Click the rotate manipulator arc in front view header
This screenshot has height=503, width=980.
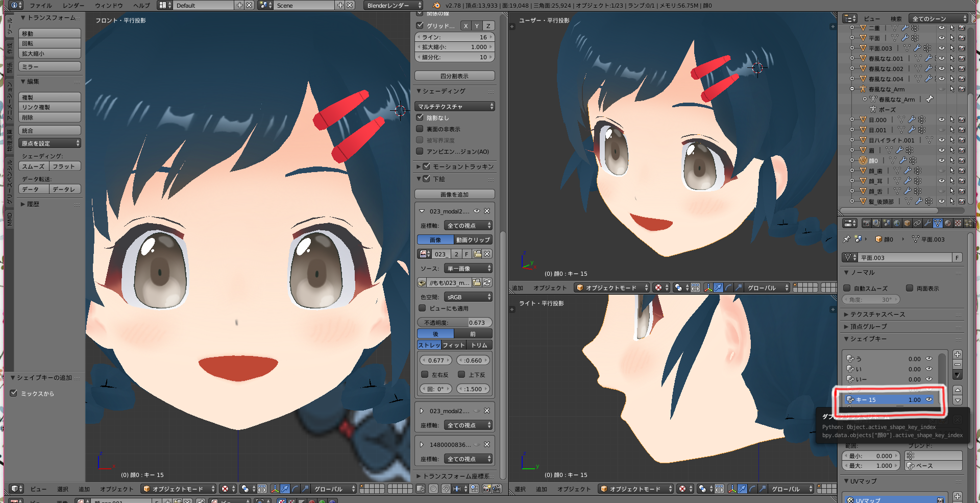pyautogui.click(x=295, y=489)
